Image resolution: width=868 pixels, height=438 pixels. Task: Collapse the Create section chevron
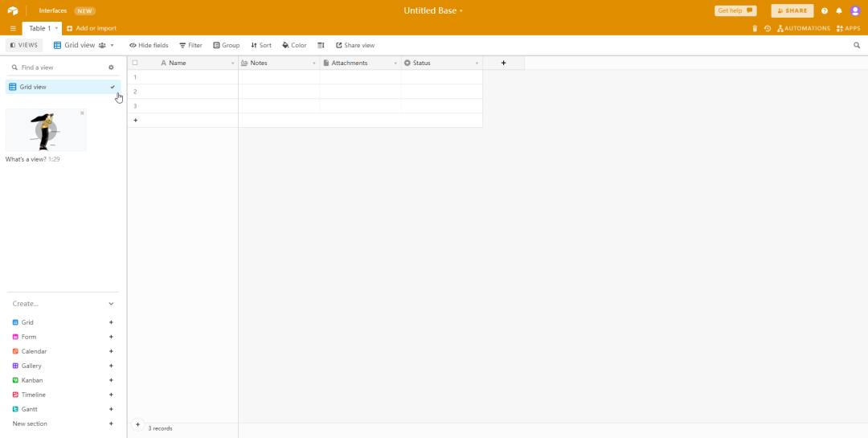[111, 304]
